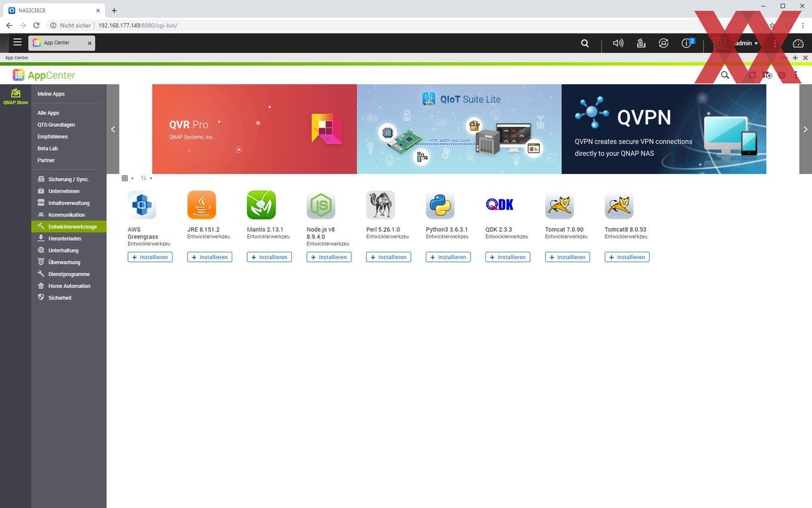Show previous banner with left arrow
The height and width of the screenshot is (508, 812).
tap(113, 129)
